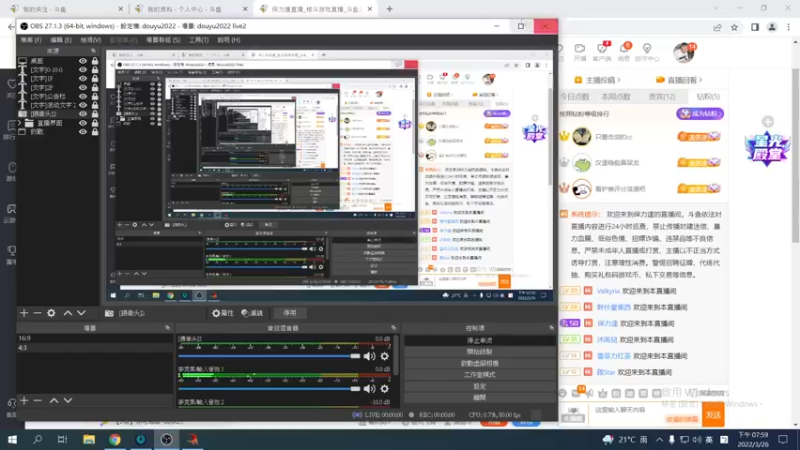Open the first OBS menu (F)

[x=31, y=40]
